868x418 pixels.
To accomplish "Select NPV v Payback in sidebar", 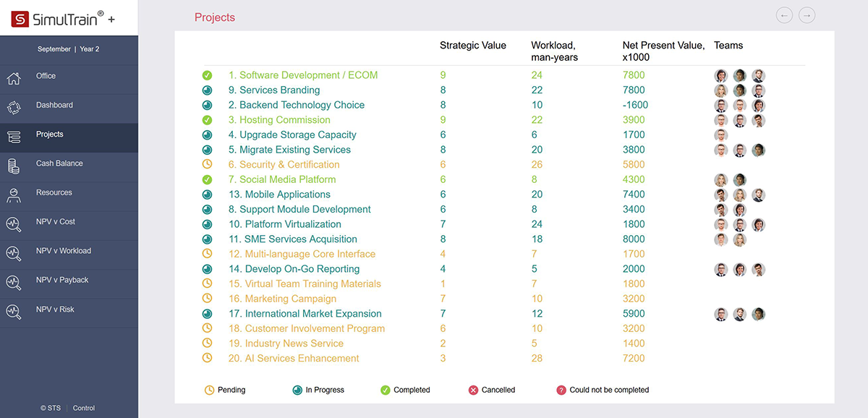I will [62, 280].
